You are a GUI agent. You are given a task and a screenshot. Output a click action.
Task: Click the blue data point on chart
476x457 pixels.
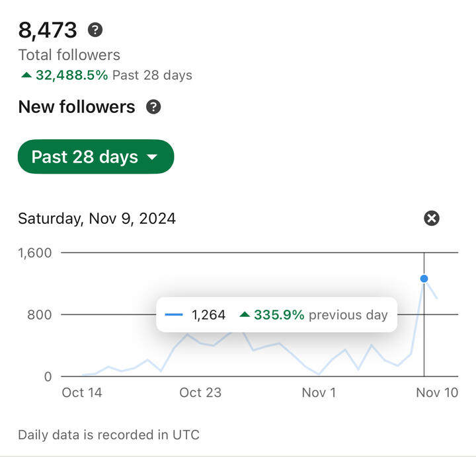(x=424, y=279)
